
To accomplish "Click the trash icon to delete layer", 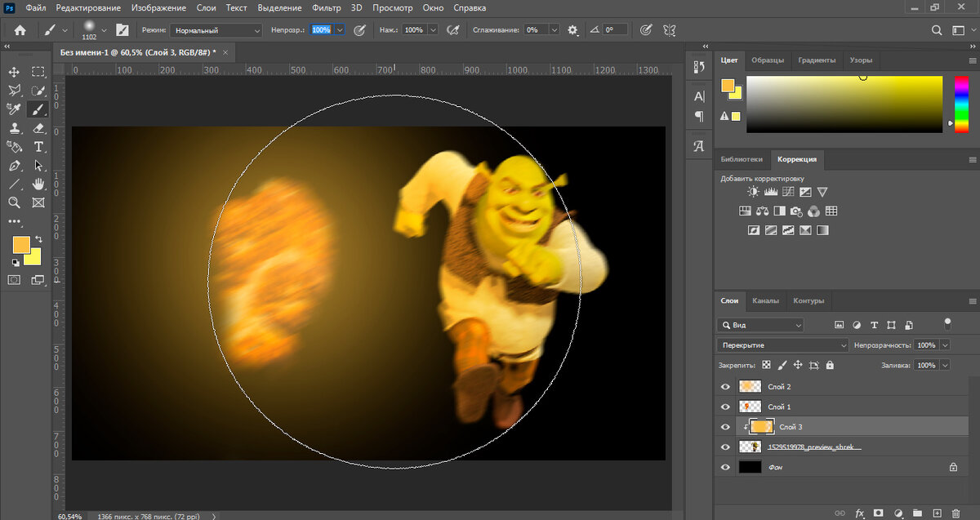I will 955,513.
